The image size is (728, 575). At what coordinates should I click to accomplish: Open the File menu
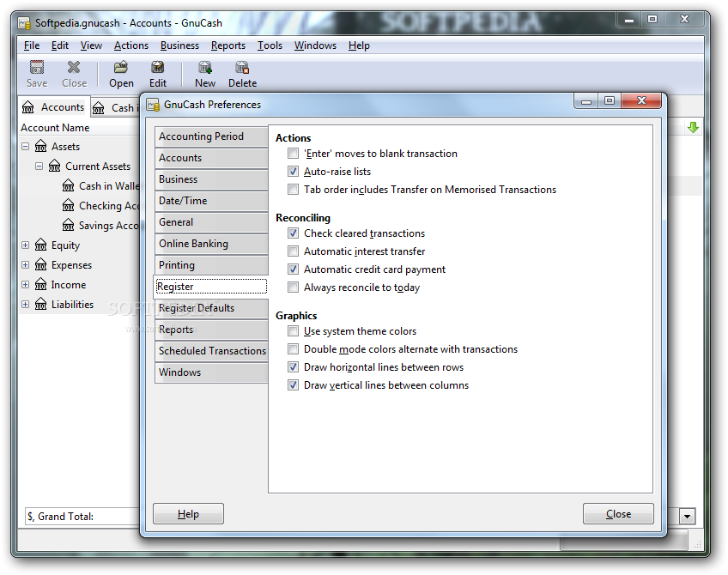[32, 45]
